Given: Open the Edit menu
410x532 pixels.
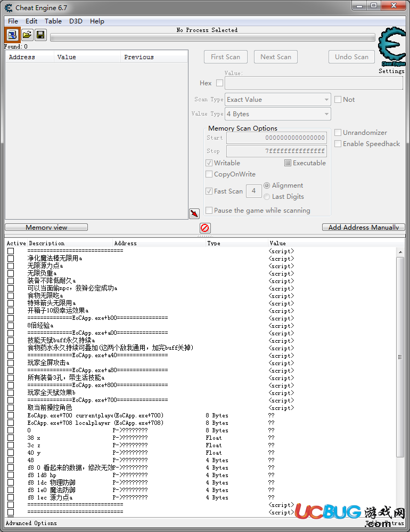Looking at the screenshot, I should (x=31, y=21).
